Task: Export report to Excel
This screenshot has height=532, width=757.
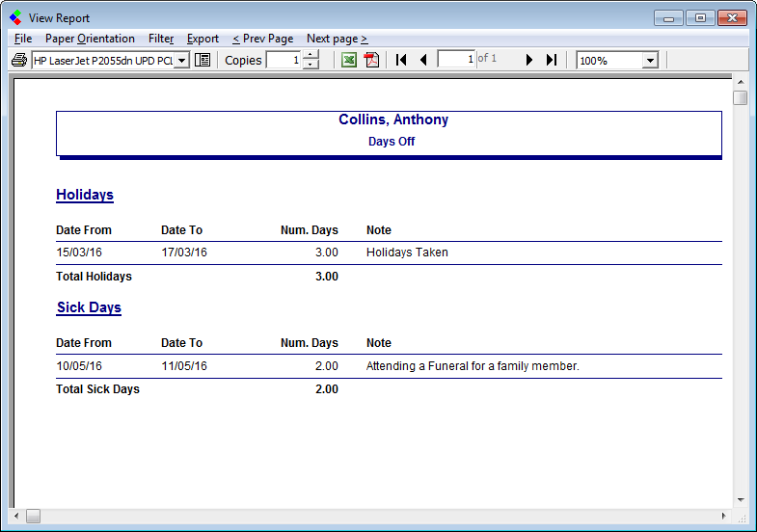Action: tap(349, 60)
